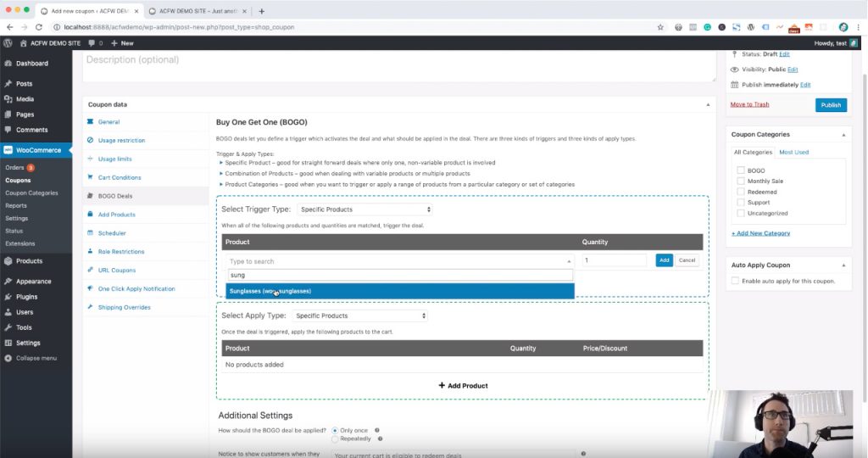Click Add New Category link
The width and height of the screenshot is (868, 458).
pos(760,233)
